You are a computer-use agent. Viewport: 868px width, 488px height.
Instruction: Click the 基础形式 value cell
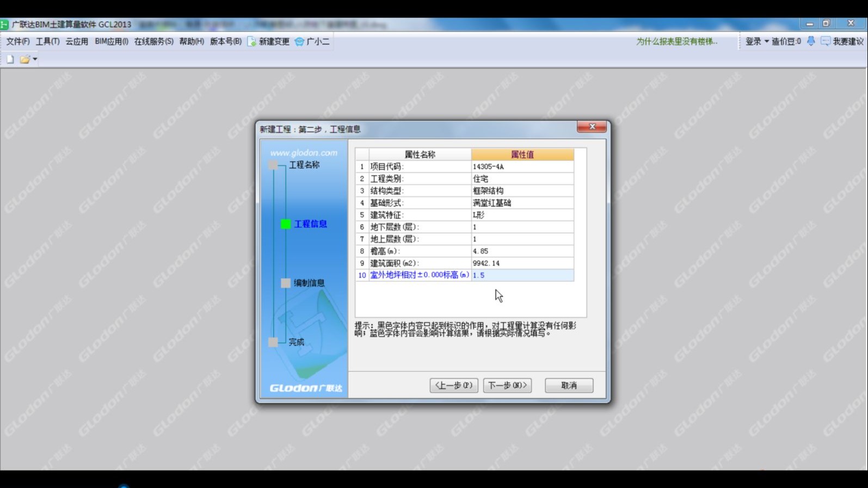point(522,202)
